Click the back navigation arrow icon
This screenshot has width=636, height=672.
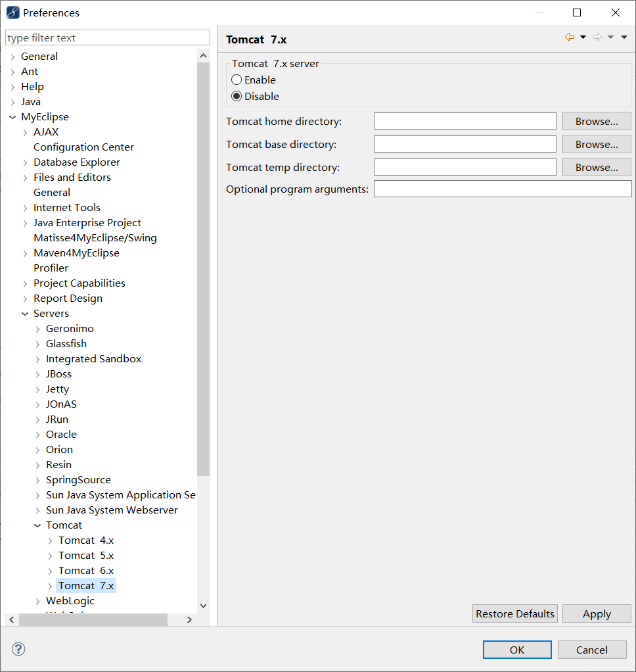click(x=569, y=37)
